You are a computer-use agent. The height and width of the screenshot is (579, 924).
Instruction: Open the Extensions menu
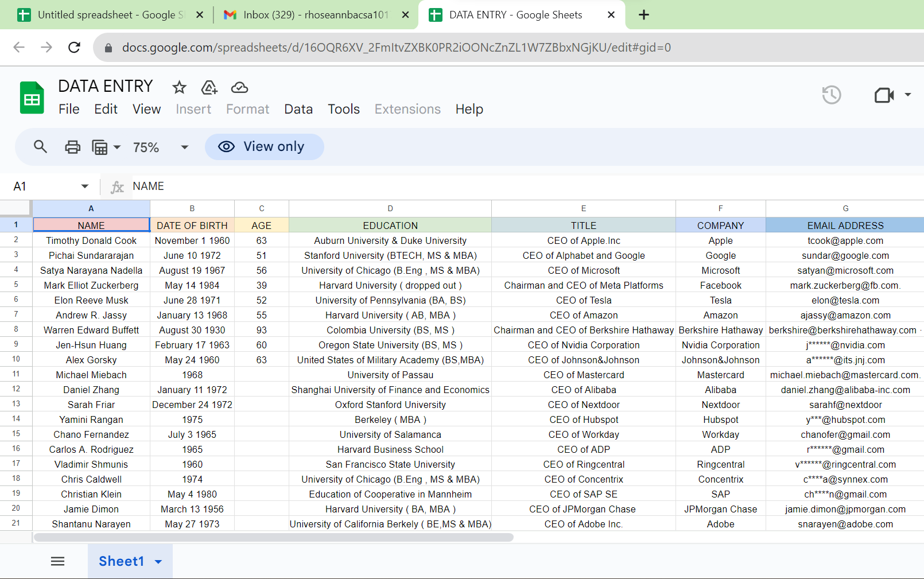coord(407,109)
